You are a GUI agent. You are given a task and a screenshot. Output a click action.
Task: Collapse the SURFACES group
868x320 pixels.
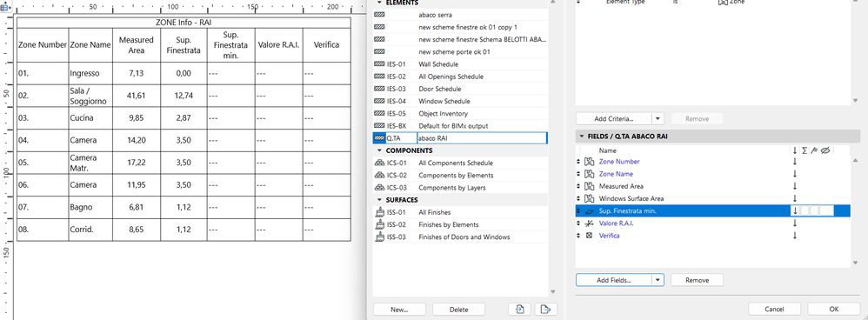click(x=378, y=200)
